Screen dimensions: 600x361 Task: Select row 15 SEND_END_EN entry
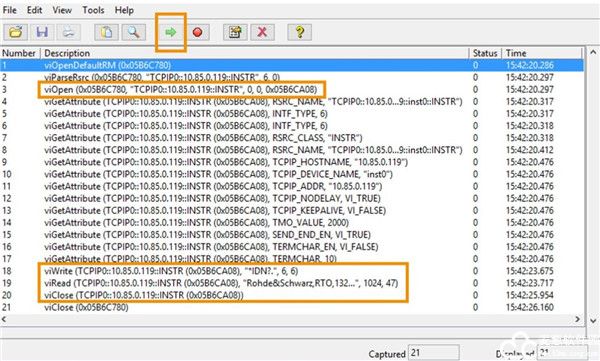292,235
